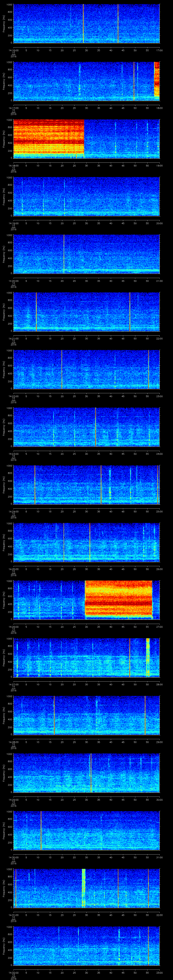Click the spike near 34 seconds in the 14:23:00 panel

click(95, 427)
